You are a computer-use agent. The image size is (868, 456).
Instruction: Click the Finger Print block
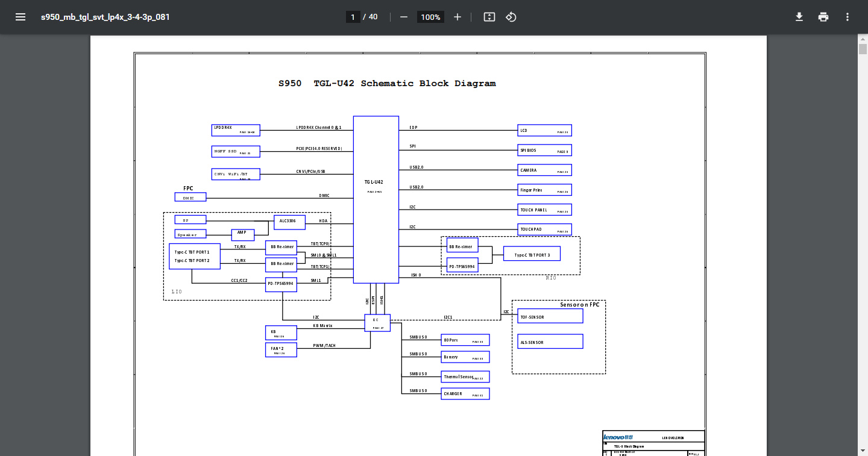pos(545,190)
